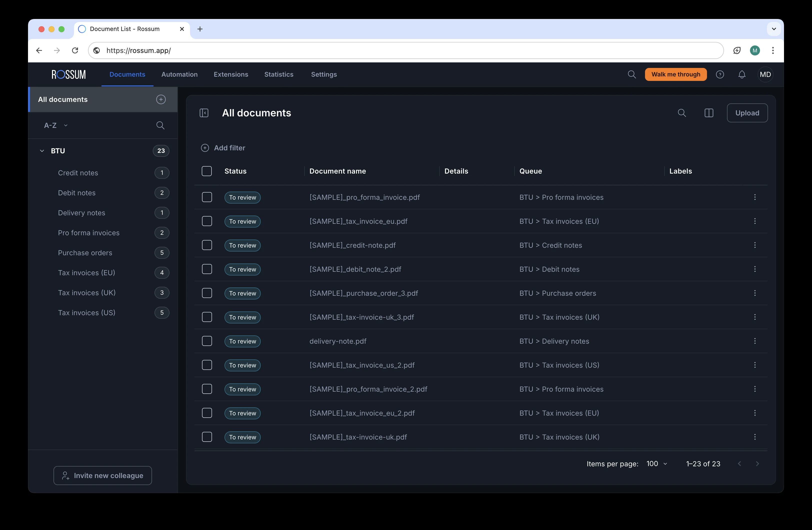The height and width of the screenshot is (530, 812).
Task: Switch to the Automation tab
Action: 179,74
